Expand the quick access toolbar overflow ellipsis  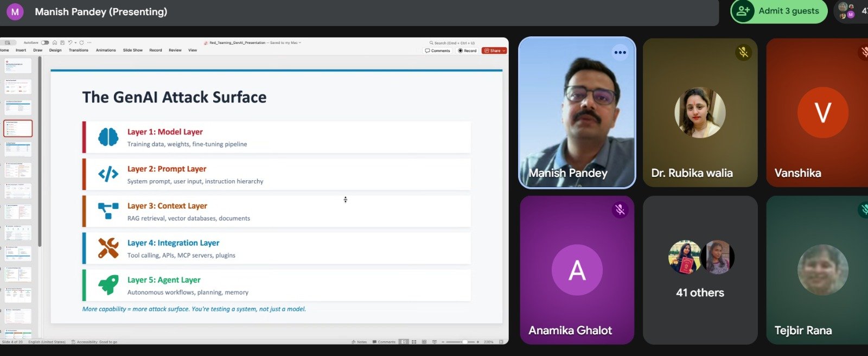(x=90, y=42)
